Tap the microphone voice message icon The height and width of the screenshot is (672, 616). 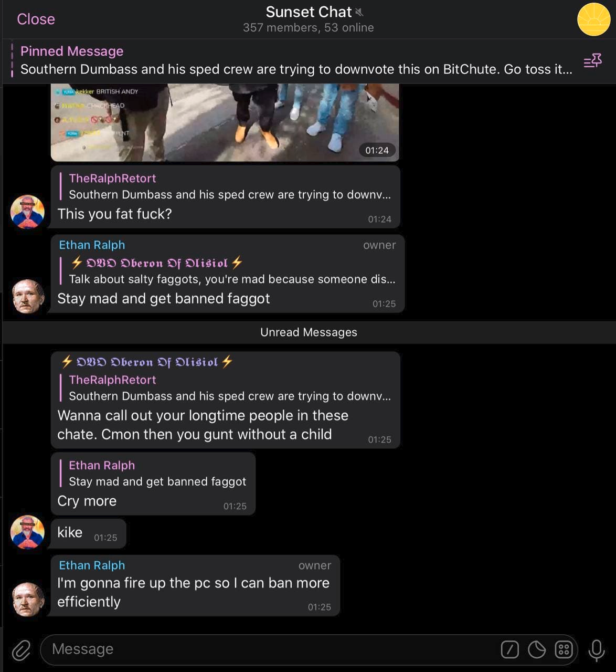(596, 650)
